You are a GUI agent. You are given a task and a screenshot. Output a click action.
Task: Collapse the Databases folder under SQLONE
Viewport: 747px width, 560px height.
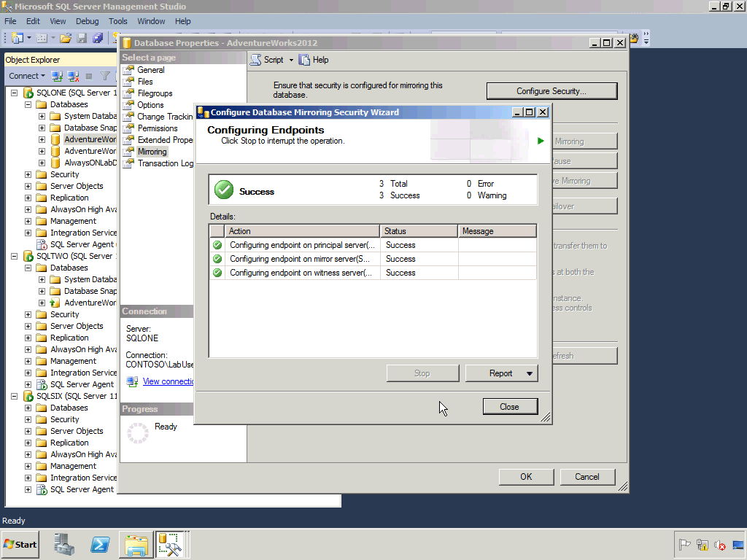click(x=28, y=104)
